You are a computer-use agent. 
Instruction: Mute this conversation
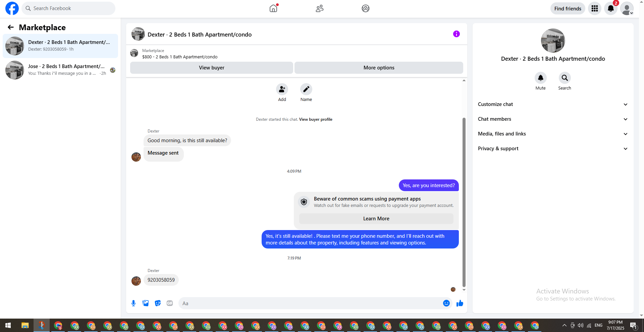[541, 78]
